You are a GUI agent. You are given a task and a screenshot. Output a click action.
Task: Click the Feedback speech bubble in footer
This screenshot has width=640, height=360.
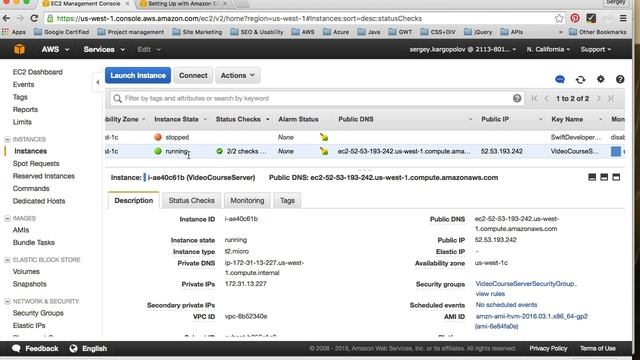16,348
